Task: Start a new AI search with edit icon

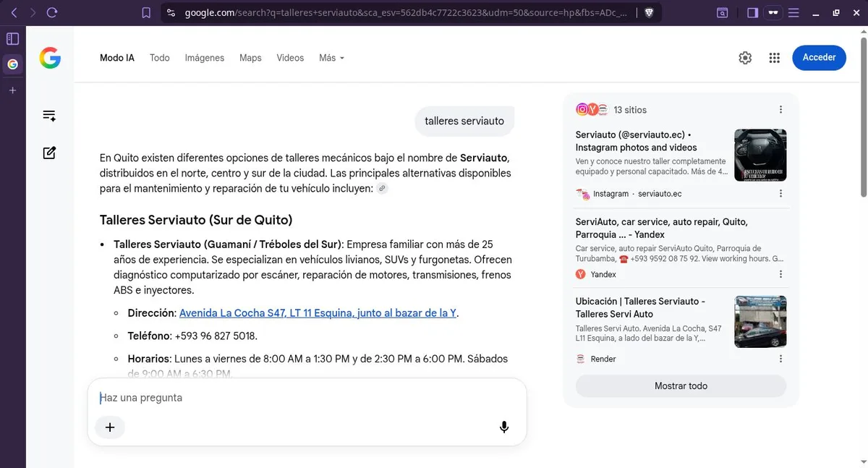Action: [x=49, y=153]
